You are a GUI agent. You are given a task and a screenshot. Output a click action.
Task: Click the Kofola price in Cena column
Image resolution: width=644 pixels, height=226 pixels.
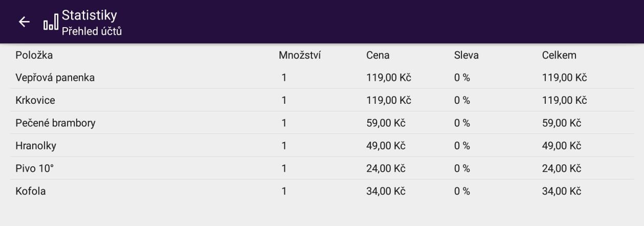[386, 191]
